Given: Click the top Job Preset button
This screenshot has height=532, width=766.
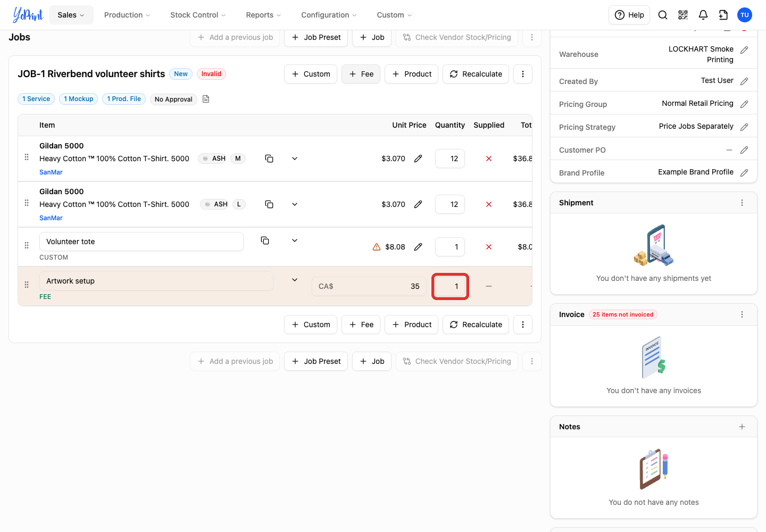Looking at the screenshot, I should coord(316,37).
